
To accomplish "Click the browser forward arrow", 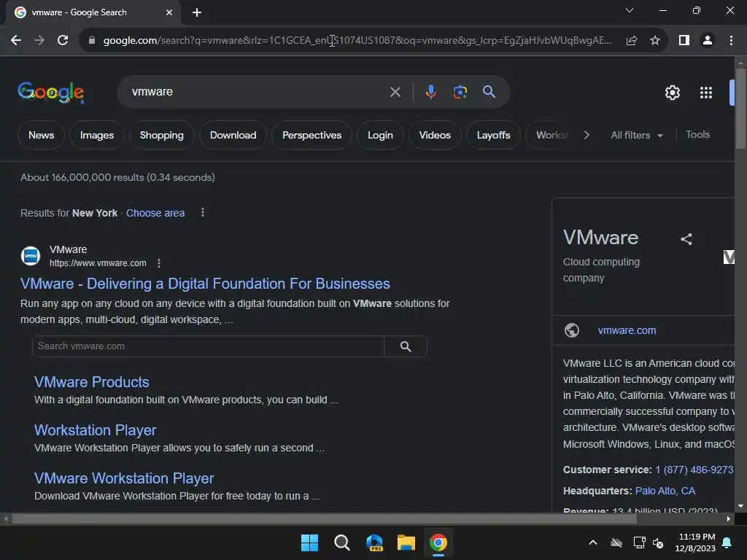I will 39,41.
